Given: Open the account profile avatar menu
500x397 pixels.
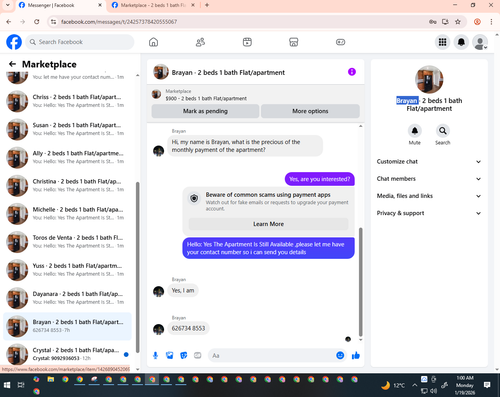Looking at the screenshot, I should click(480, 42).
